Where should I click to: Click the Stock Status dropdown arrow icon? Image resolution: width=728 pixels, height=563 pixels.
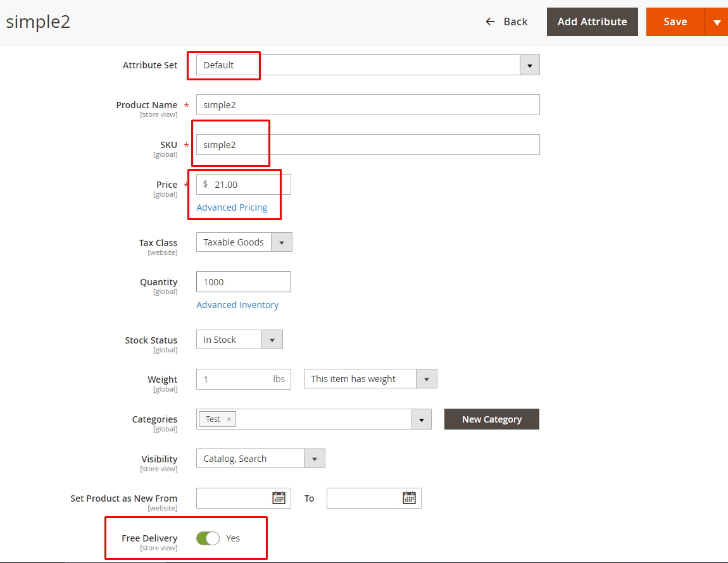pos(272,339)
